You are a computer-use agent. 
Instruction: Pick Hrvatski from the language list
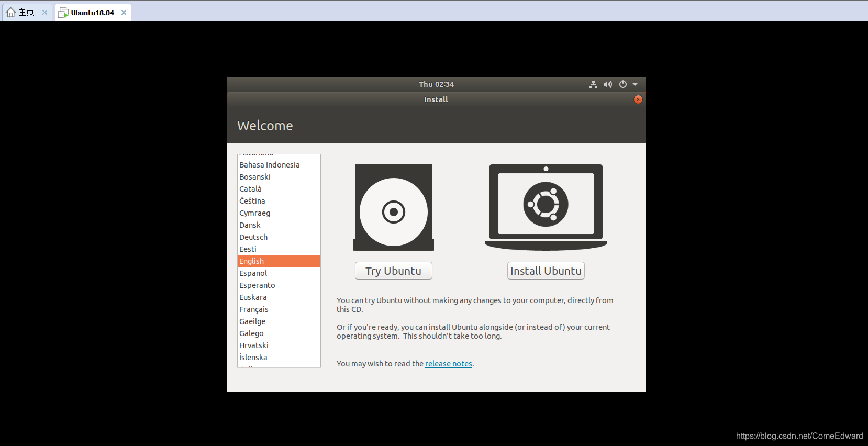tap(279, 345)
